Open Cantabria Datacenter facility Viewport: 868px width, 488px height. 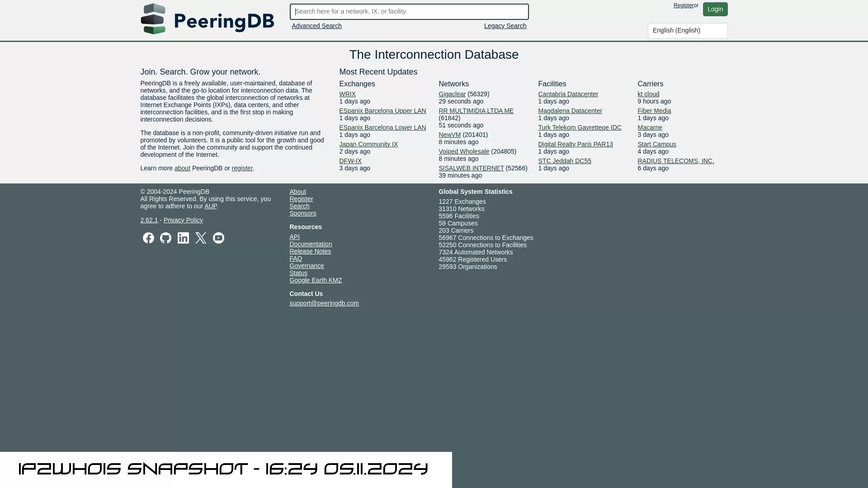click(568, 94)
